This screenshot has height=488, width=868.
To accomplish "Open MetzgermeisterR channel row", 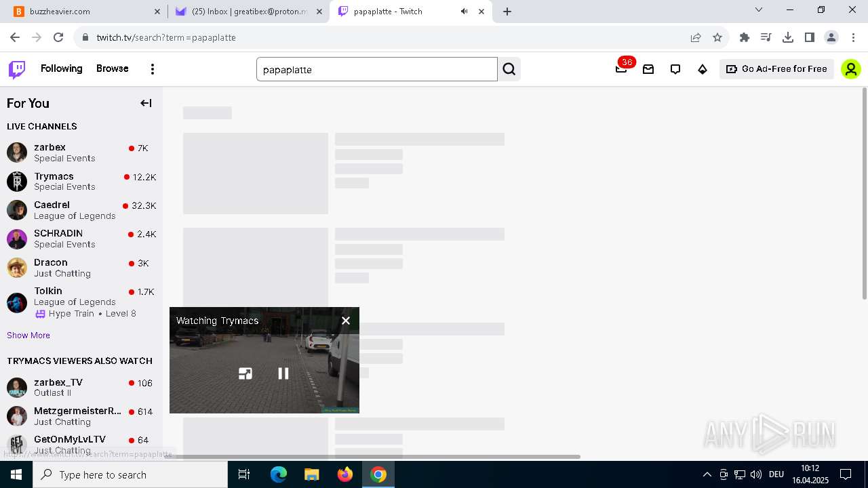I will tap(81, 416).
